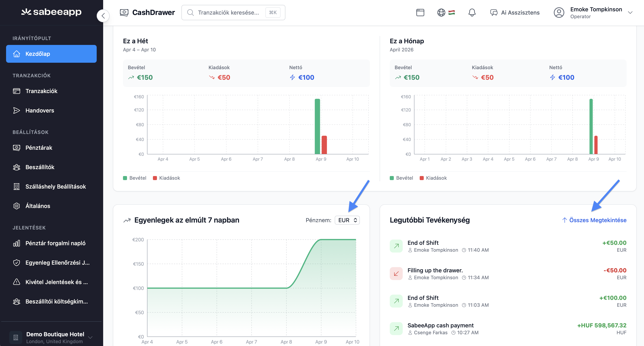Open the Pénznem EUR currency dropdown
The image size is (644, 346).
347,220
